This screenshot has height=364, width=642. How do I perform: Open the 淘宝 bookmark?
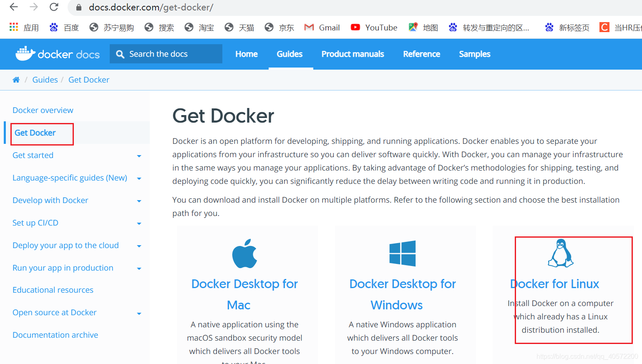[199, 28]
